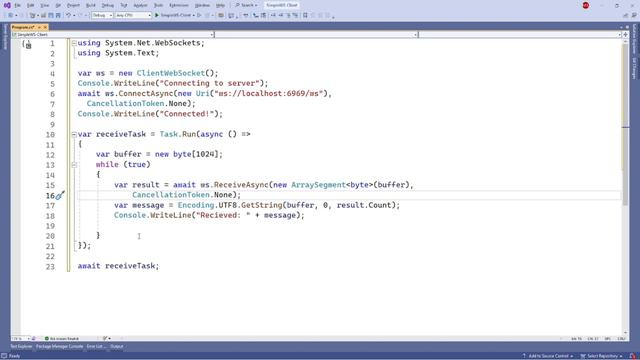This screenshot has height=360, width=640.
Task: Start debugging with the green play icon
Action: click(157, 15)
